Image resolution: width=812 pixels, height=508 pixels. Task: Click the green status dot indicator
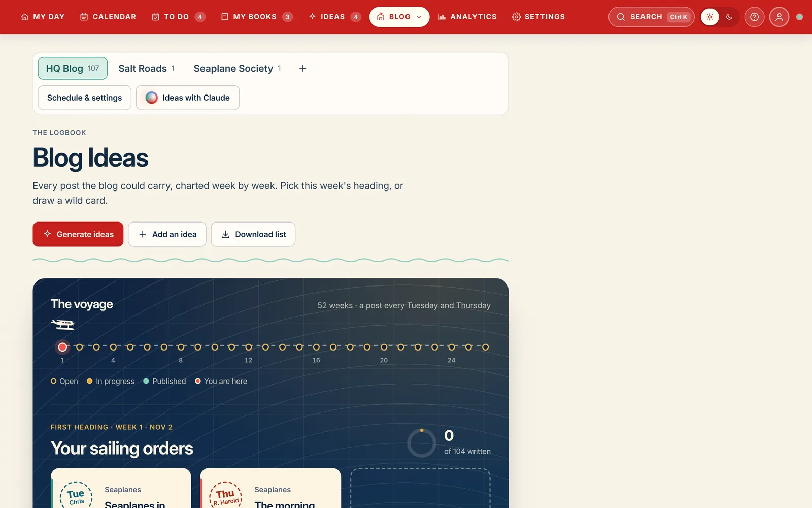(x=799, y=17)
